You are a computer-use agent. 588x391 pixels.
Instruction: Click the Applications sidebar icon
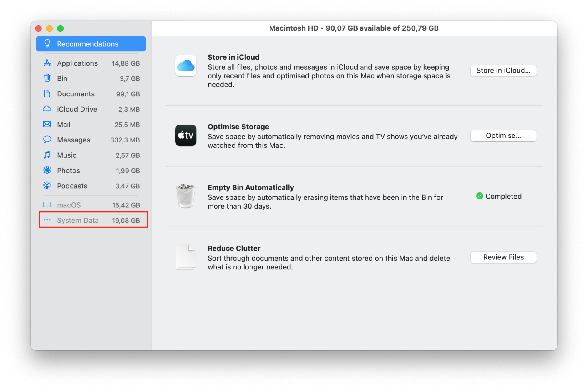(x=47, y=63)
